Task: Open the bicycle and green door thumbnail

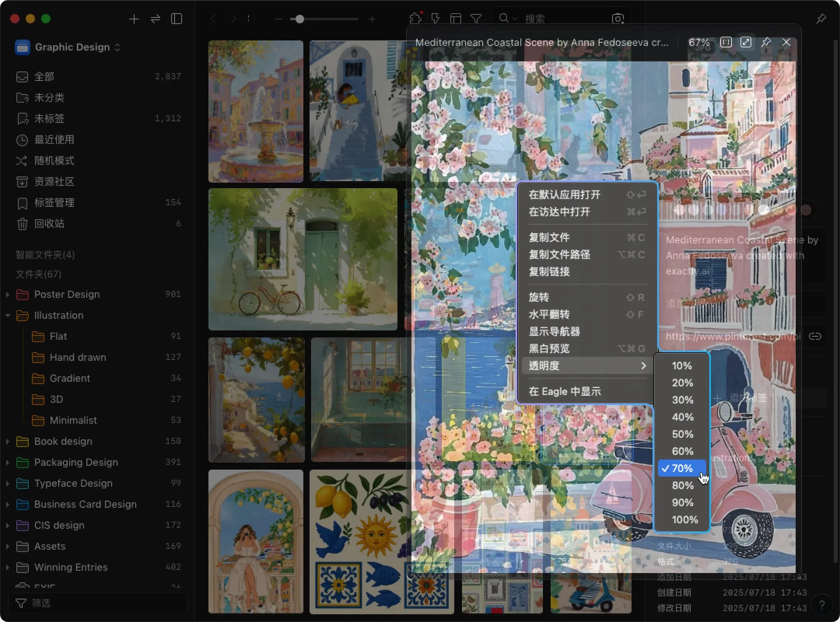Action: click(303, 259)
